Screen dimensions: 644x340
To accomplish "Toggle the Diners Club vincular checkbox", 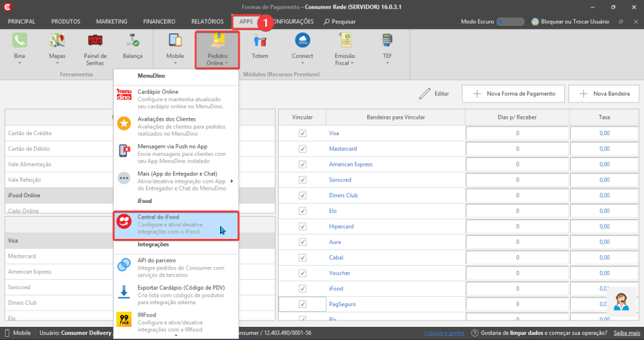I will point(303,195).
